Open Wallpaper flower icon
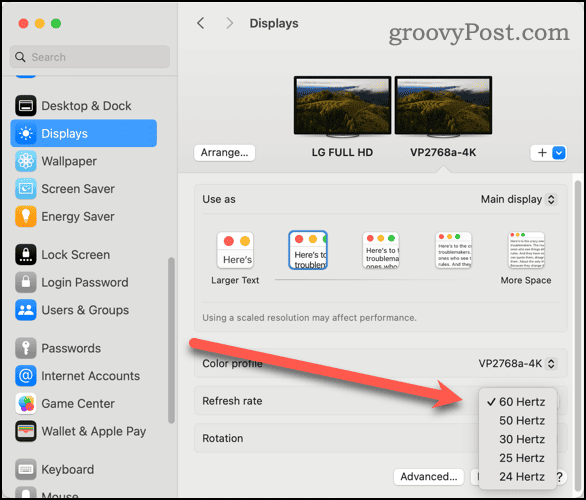This screenshot has width=586, height=500. click(x=26, y=161)
